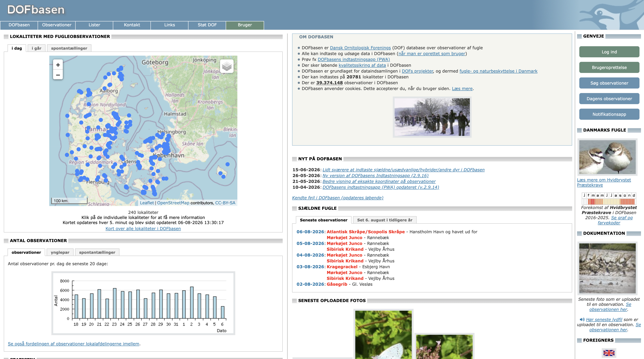Open the Bruger menu
Image resolution: width=644 pixels, height=359 pixels.
pyautogui.click(x=245, y=25)
